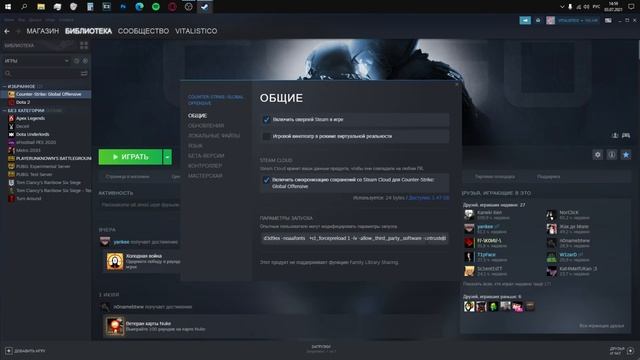This screenshot has height=360, width=640.
Task: Click the ЗАГРУЗКИ button at bottom
Action: point(321,347)
